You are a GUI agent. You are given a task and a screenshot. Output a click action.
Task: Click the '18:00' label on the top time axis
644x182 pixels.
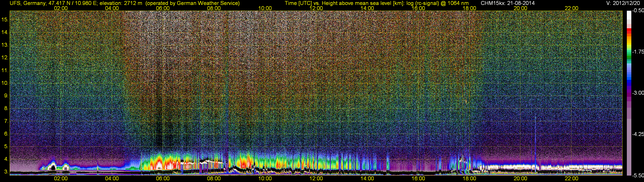click(x=469, y=8)
